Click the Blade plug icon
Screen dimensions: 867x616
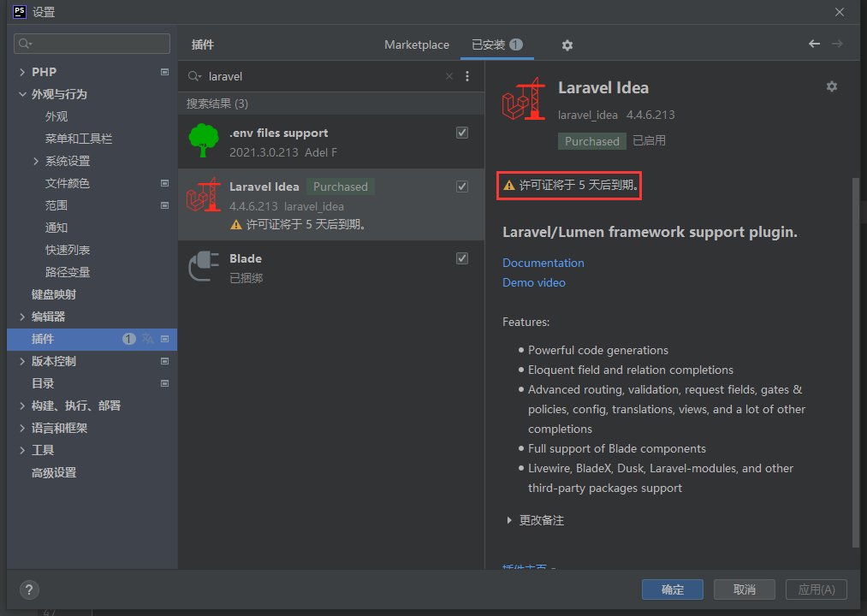pyautogui.click(x=204, y=266)
